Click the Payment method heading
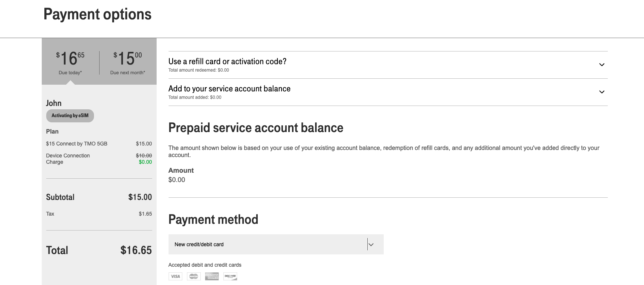This screenshot has height=285, width=644. [213, 219]
